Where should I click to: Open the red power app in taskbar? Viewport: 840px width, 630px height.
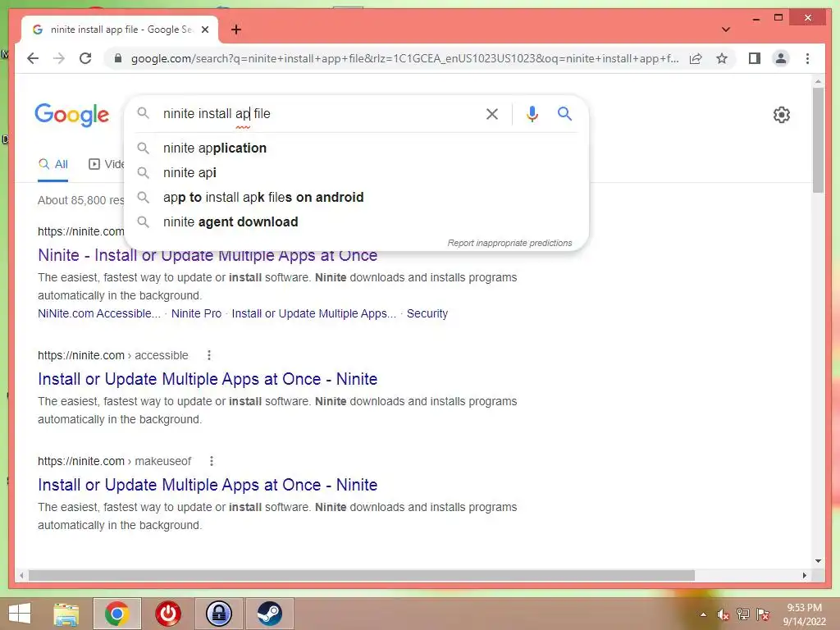[x=168, y=614]
